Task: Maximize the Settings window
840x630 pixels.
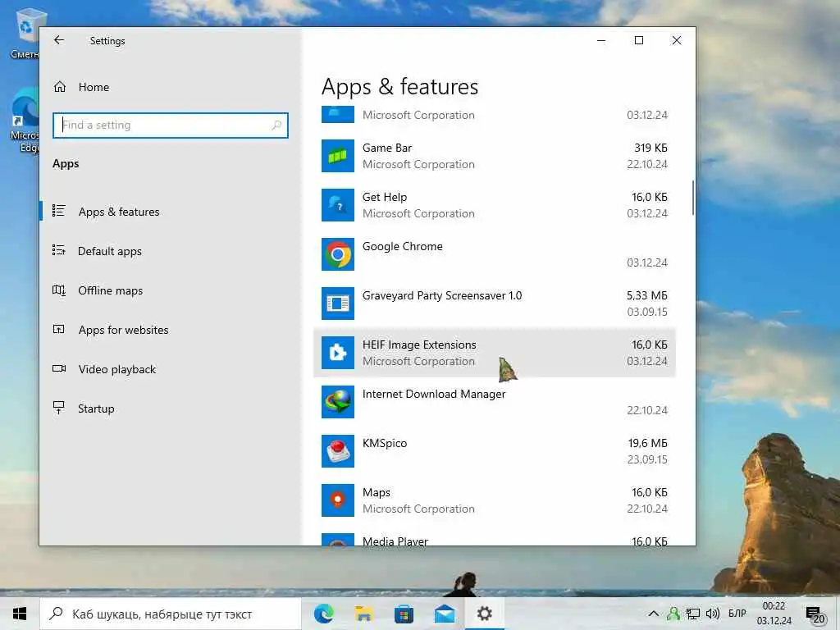Action: (638, 41)
